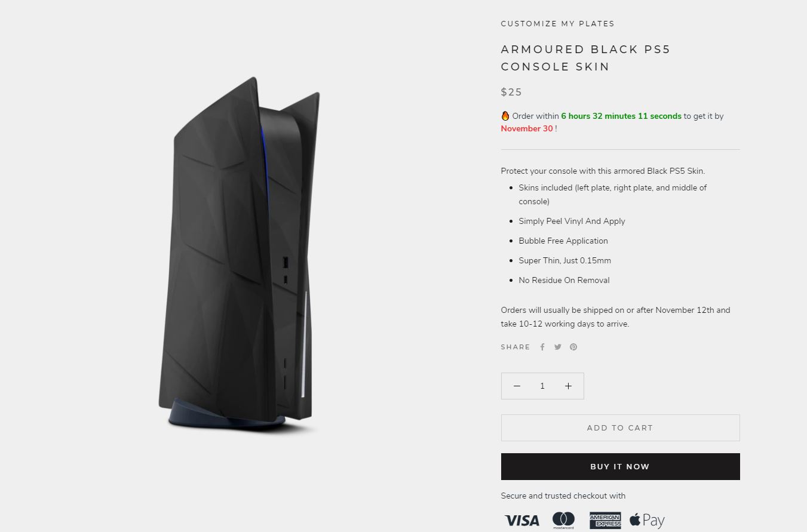The width and height of the screenshot is (807, 532).
Task: Select the American Express logo
Action: click(605, 521)
